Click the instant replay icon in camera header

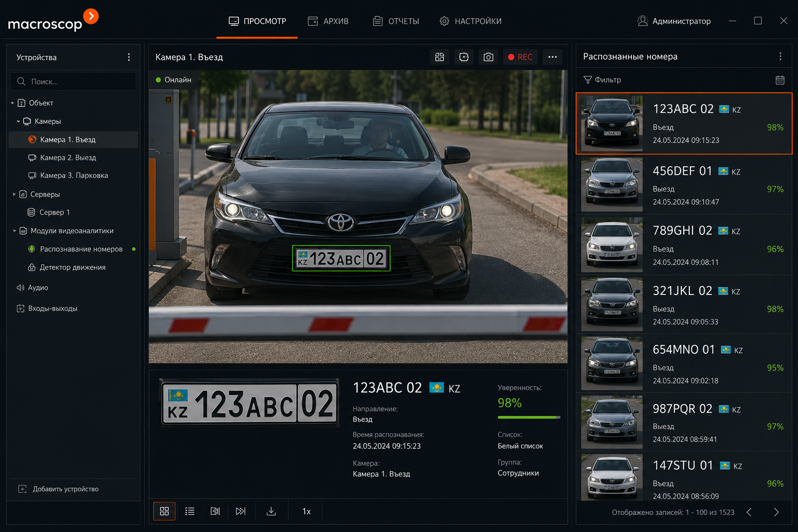click(464, 57)
